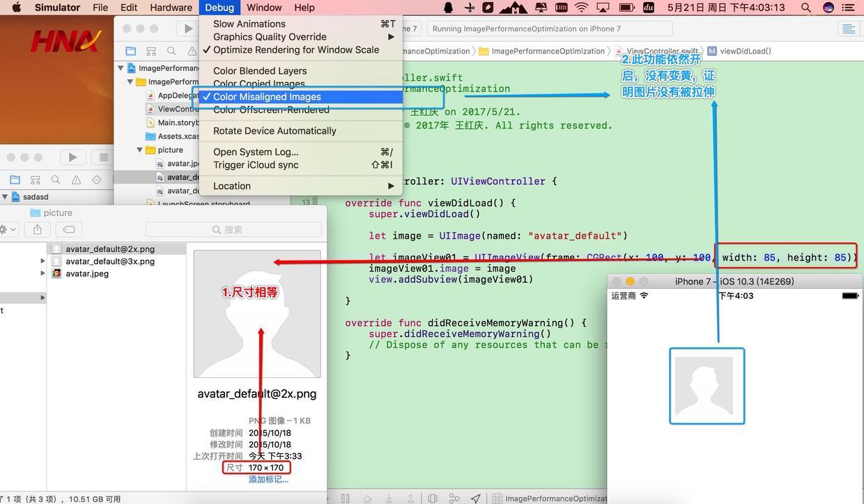Select avatar_default@2x.png in Finder
The height and width of the screenshot is (504, 864).
tap(110, 249)
